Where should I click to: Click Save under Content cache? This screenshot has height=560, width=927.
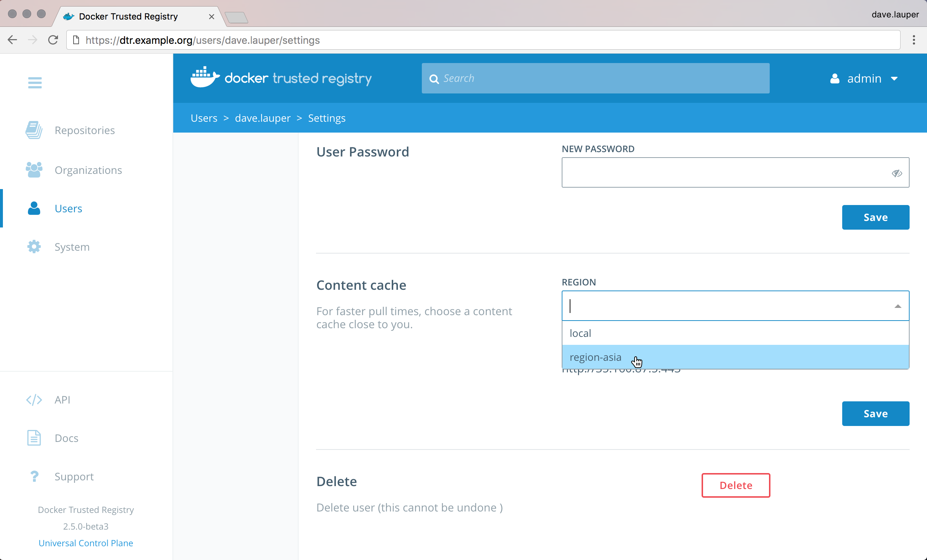click(x=875, y=413)
